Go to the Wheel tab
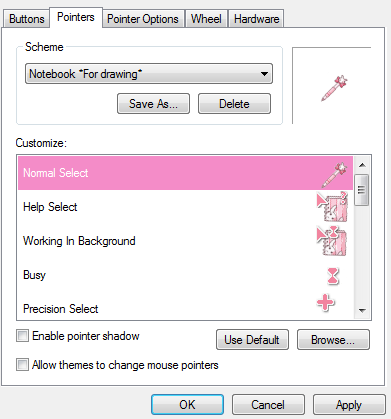The height and width of the screenshot is (419, 391). [206, 19]
